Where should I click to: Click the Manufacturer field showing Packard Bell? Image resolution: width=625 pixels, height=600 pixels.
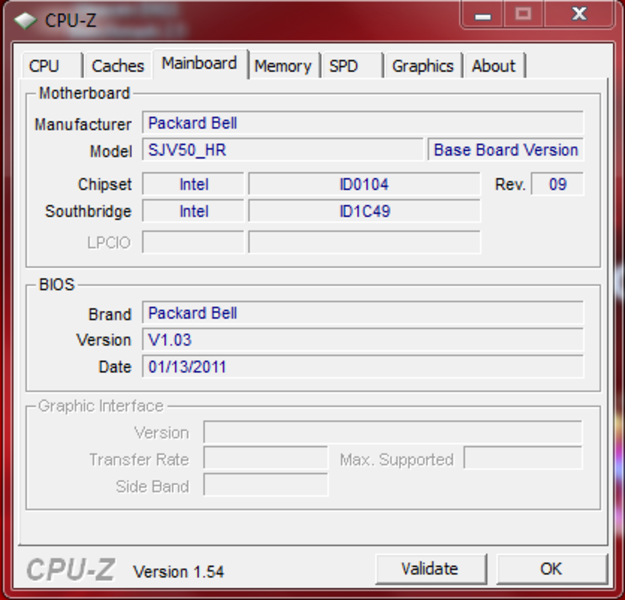[x=363, y=123]
